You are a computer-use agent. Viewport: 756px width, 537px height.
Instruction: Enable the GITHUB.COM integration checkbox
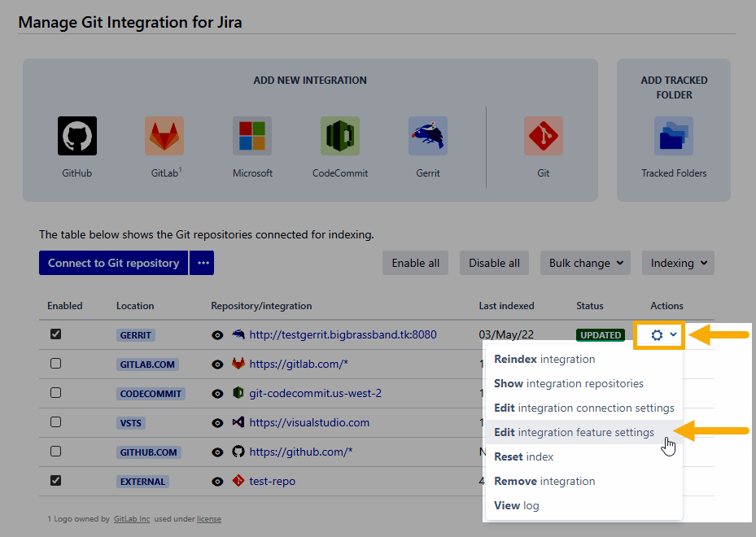[56, 452]
